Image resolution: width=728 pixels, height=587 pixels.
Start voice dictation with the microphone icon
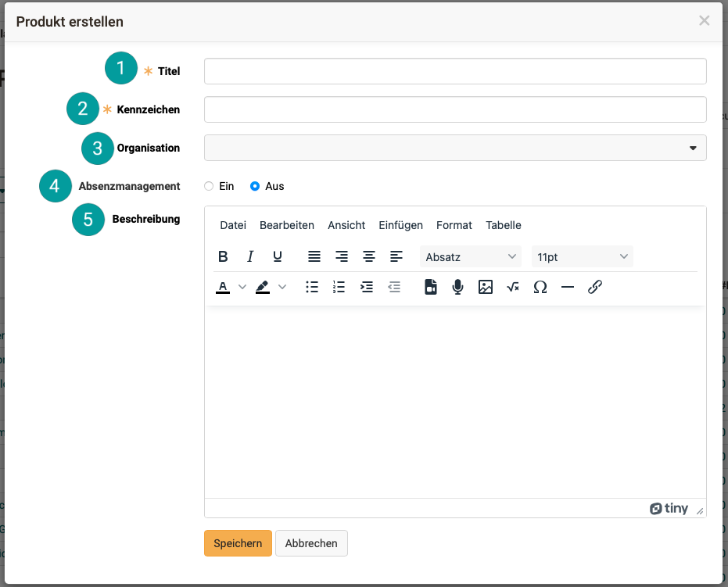click(x=458, y=287)
